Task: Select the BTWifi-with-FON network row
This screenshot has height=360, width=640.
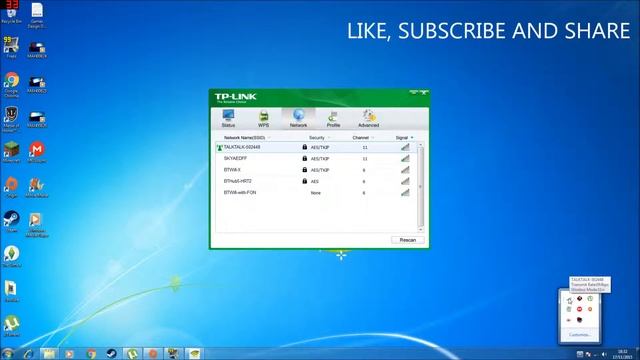Action: (316, 193)
